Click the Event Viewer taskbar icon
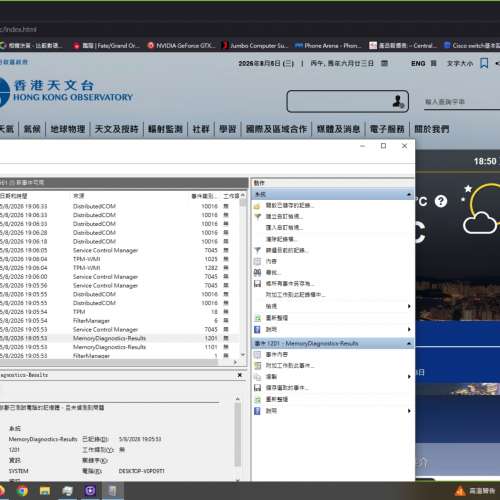Viewport: 500px width, 500px height. [112, 491]
